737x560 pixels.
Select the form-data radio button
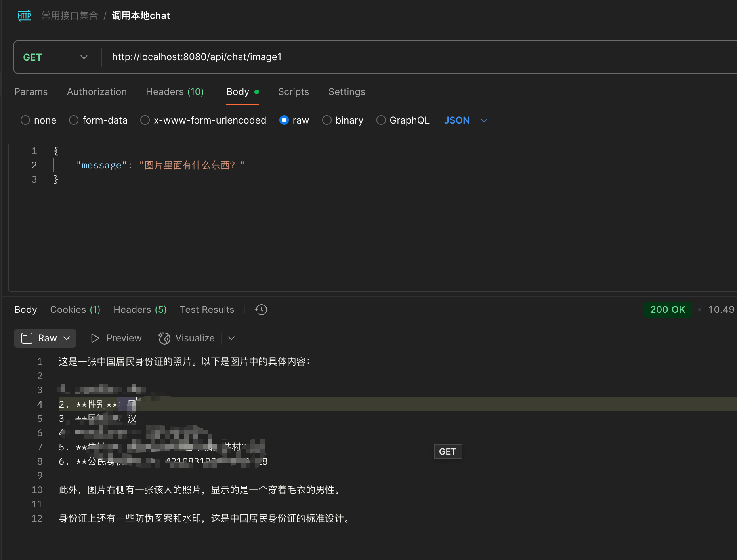click(x=74, y=120)
